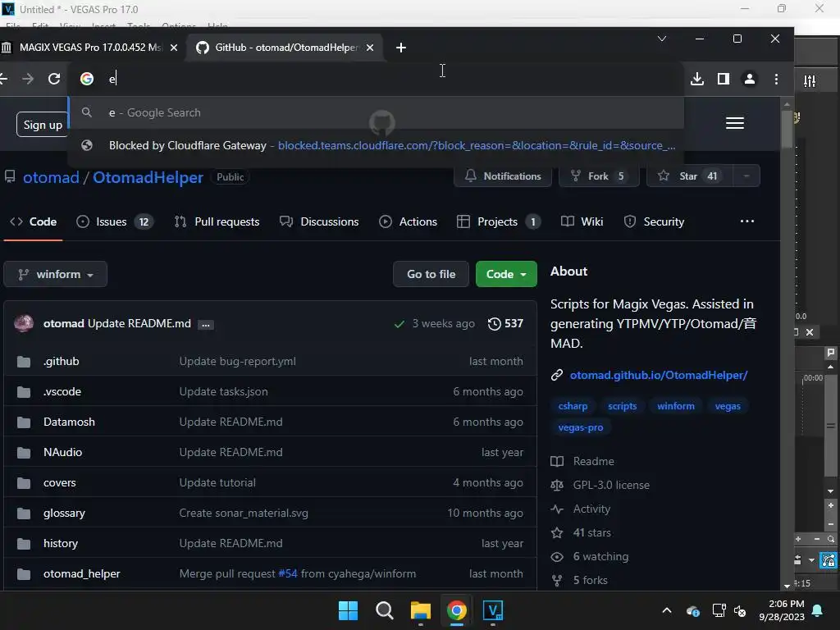Reload the page in Chrome
The width and height of the screenshot is (840, 630).
pyautogui.click(x=54, y=80)
